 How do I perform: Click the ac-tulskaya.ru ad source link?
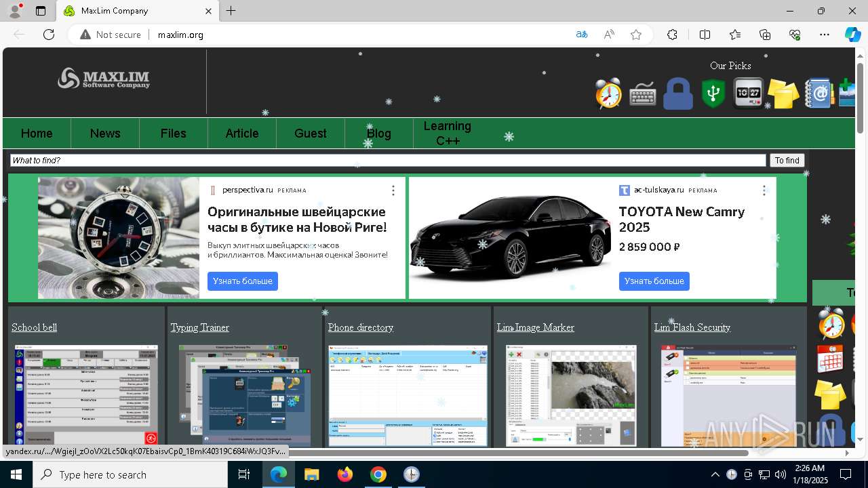tap(659, 190)
